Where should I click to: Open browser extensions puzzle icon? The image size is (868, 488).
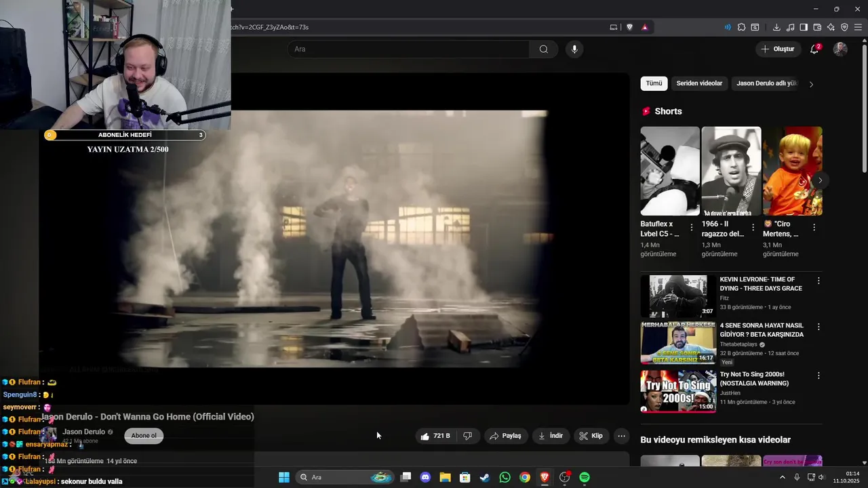point(741,27)
